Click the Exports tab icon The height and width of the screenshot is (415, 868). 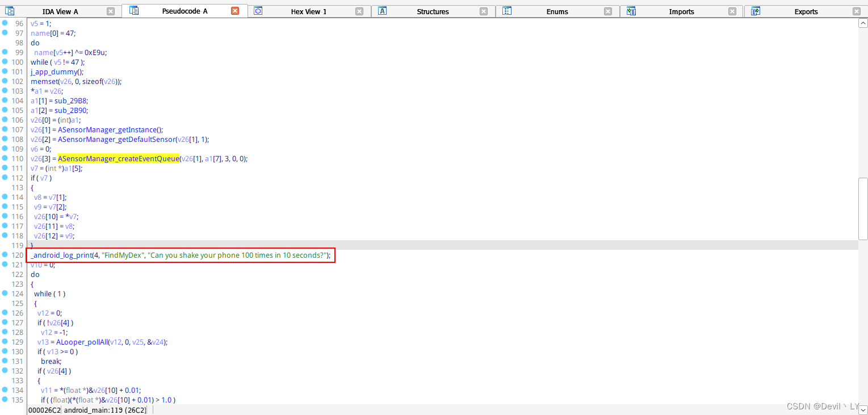(x=756, y=11)
